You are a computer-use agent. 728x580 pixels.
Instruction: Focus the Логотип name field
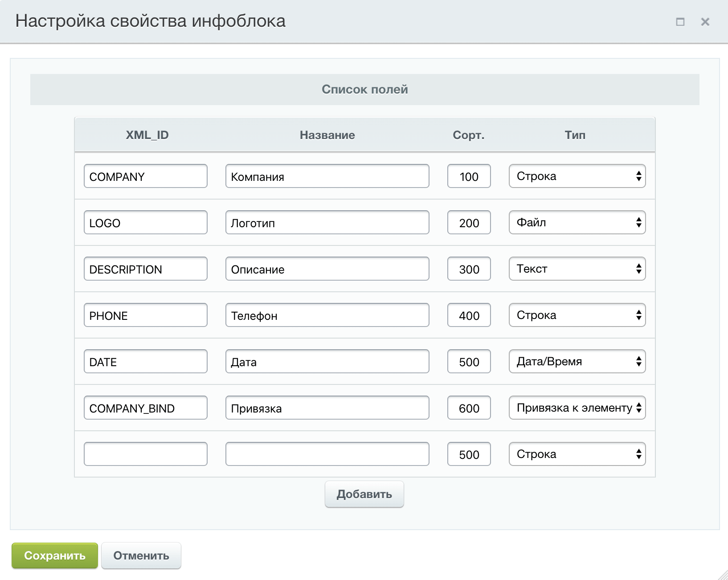pos(327,223)
